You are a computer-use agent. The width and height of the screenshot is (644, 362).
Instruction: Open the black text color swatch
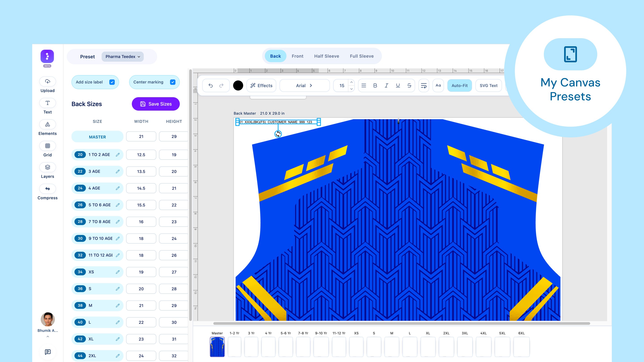[238, 85]
